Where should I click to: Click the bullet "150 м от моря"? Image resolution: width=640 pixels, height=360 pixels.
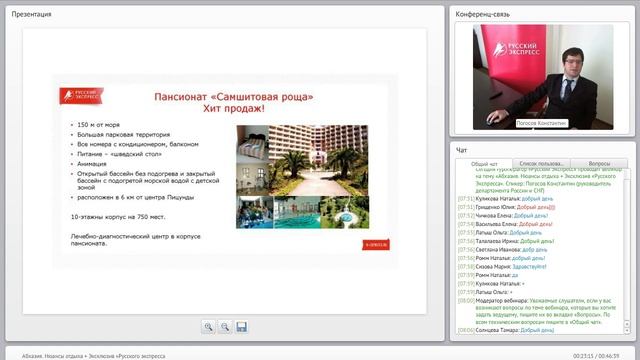(98, 125)
